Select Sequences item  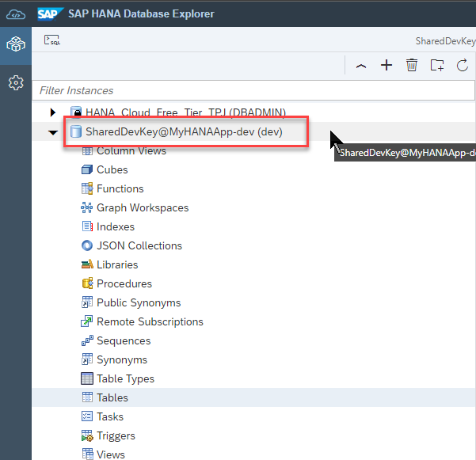point(124,340)
